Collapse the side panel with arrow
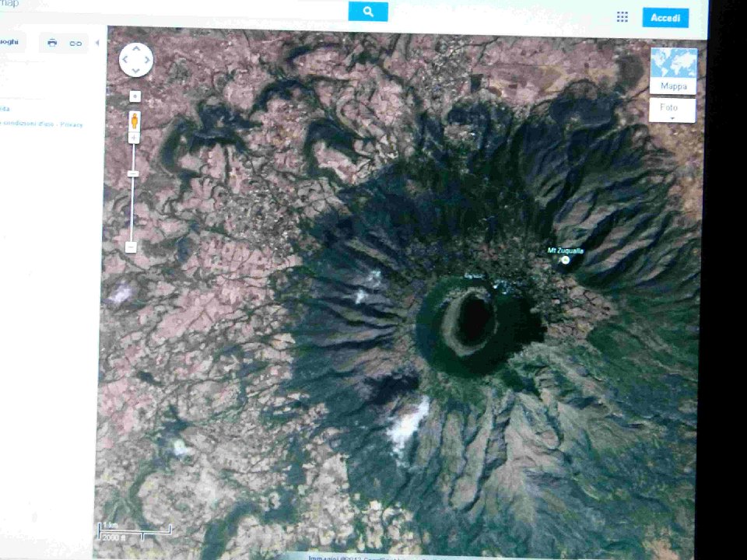 (x=97, y=43)
